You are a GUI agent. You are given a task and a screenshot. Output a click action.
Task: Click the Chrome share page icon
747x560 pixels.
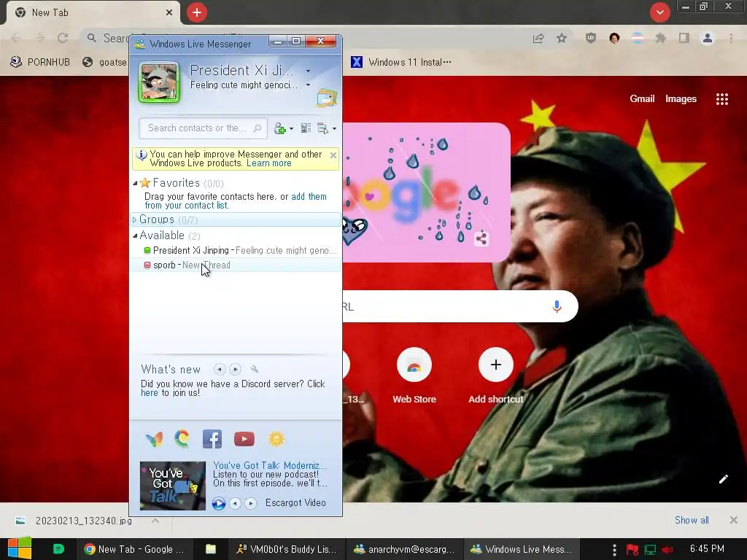pos(538,39)
